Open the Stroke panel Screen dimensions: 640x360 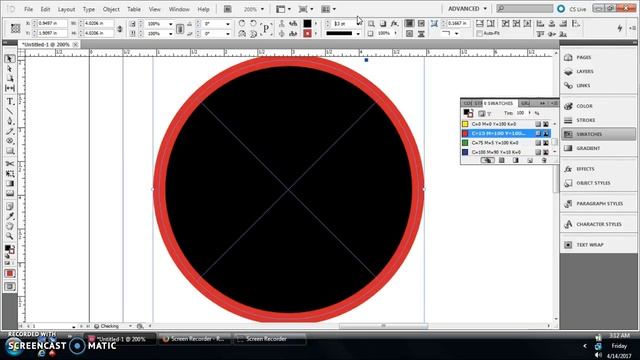598,120
